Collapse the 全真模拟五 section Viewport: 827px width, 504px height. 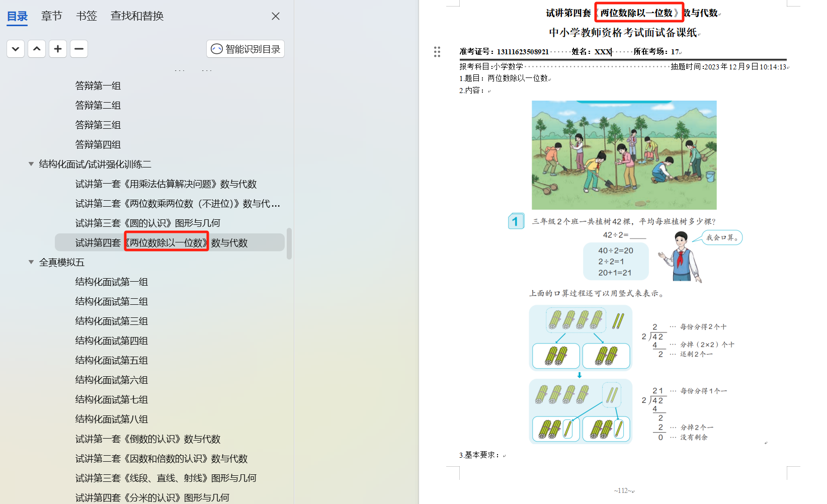click(x=31, y=262)
